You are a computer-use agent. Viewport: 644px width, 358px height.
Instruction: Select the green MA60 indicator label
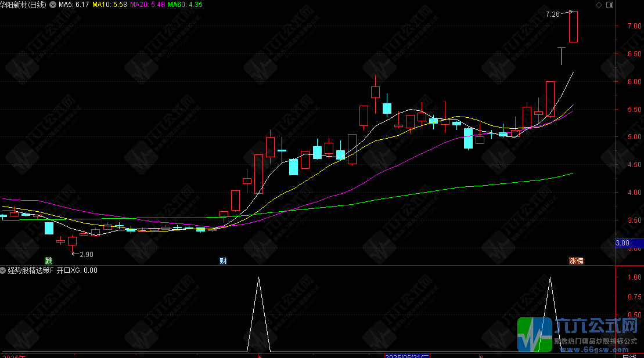click(184, 5)
